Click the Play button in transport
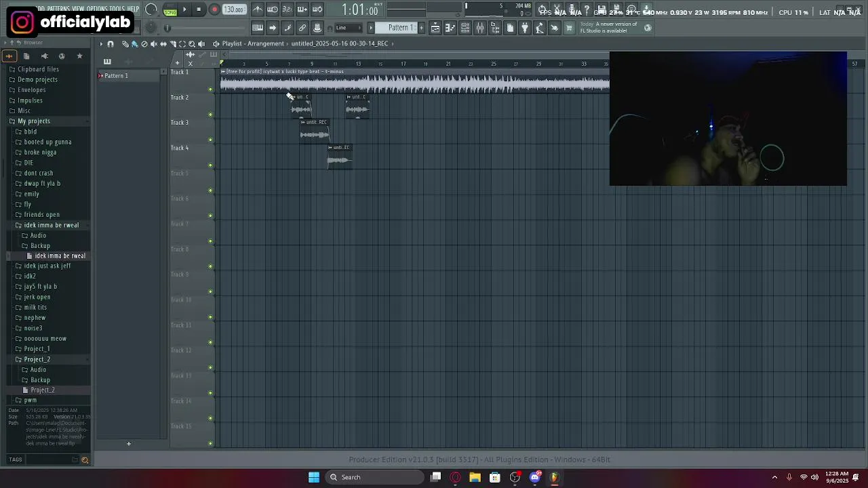The width and height of the screenshot is (868, 488). (x=184, y=9)
